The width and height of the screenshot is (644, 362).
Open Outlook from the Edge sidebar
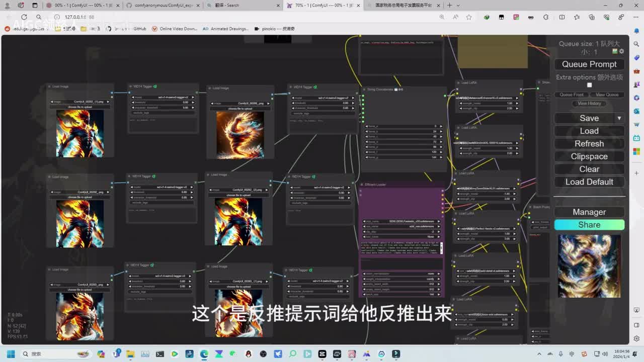pyautogui.click(x=636, y=112)
